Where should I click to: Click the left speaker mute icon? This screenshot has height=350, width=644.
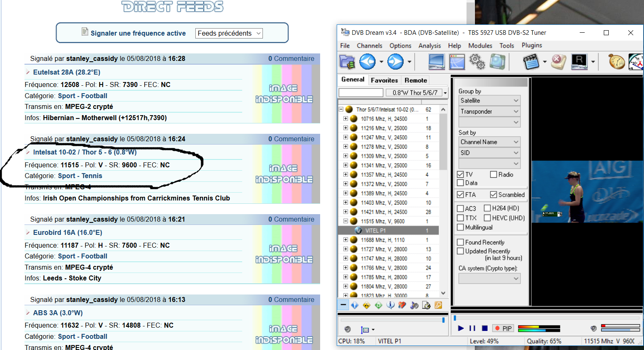[348, 329]
